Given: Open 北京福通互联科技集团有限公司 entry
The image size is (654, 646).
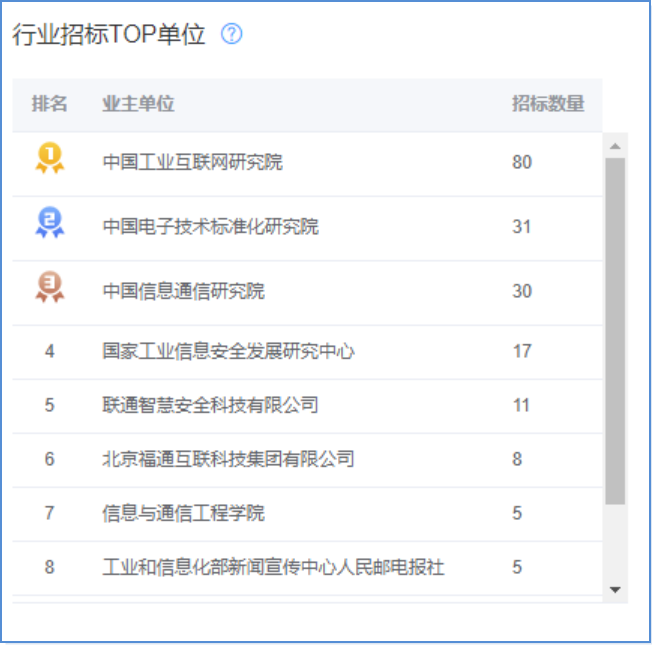Looking at the screenshot, I should 229,459.
